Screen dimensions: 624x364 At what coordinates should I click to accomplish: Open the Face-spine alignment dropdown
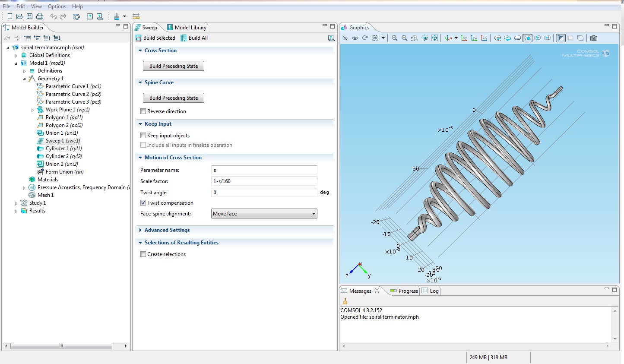pyautogui.click(x=264, y=214)
